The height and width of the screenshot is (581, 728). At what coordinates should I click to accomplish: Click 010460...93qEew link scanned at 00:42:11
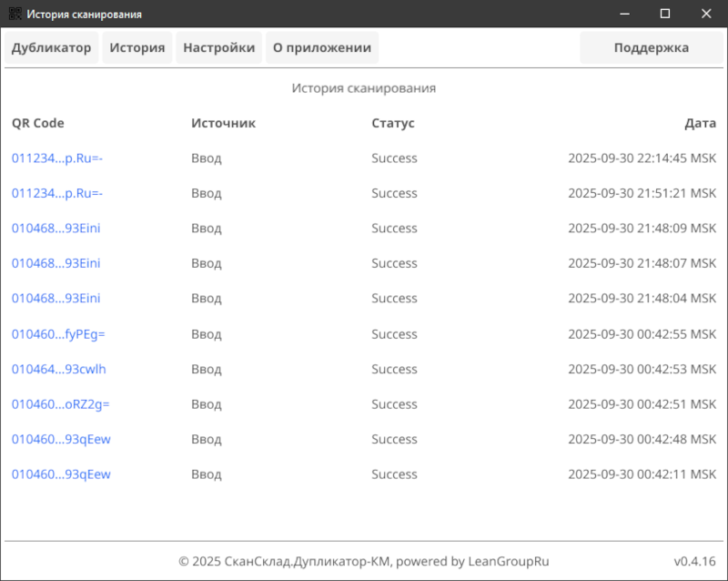61,474
